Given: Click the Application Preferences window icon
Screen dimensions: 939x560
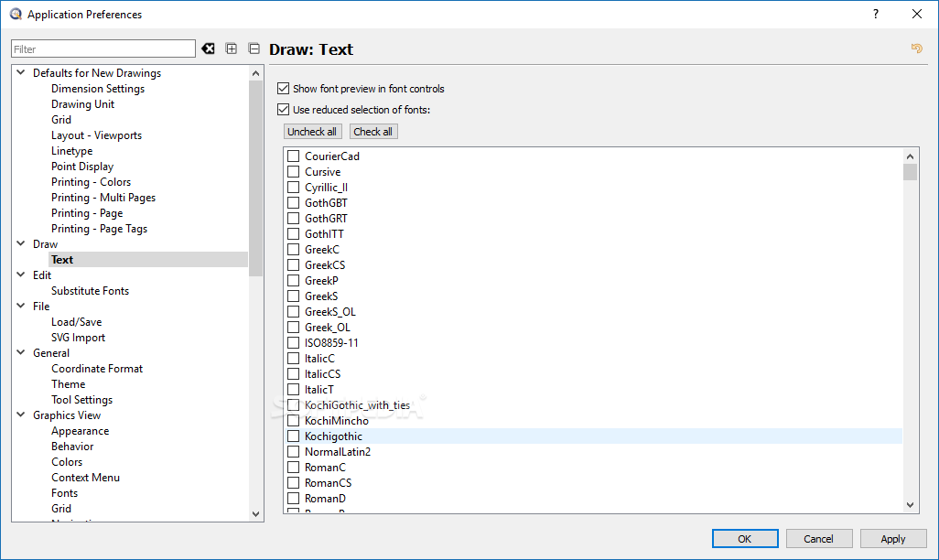Looking at the screenshot, I should pyautogui.click(x=15, y=15).
